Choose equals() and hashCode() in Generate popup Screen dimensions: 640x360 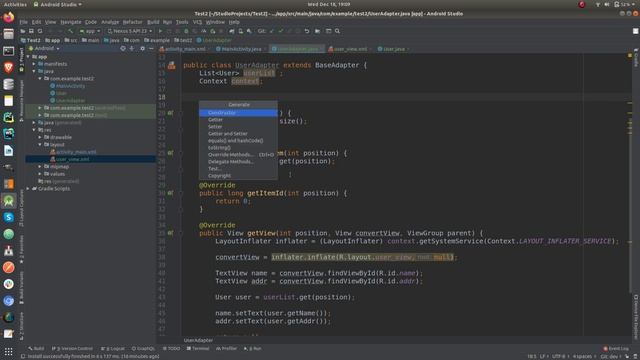(x=238, y=140)
